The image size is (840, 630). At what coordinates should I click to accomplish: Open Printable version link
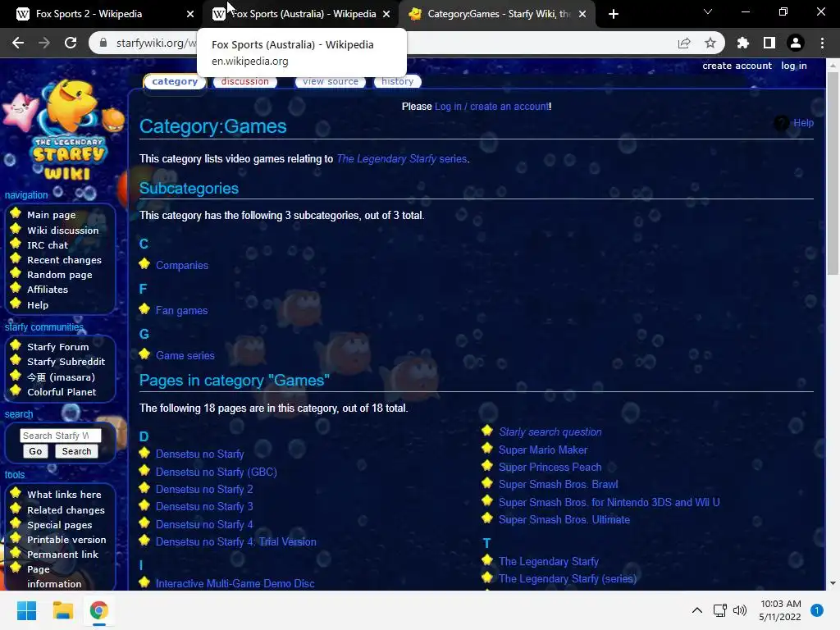66,540
